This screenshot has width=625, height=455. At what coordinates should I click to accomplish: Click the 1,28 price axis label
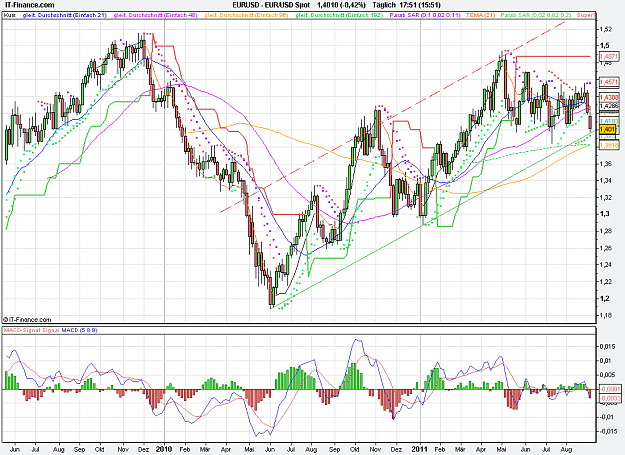[x=605, y=231]
